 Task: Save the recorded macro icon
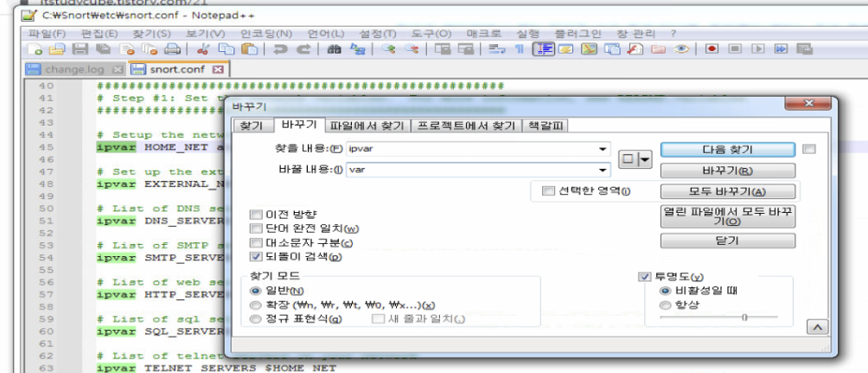(804, 49)
